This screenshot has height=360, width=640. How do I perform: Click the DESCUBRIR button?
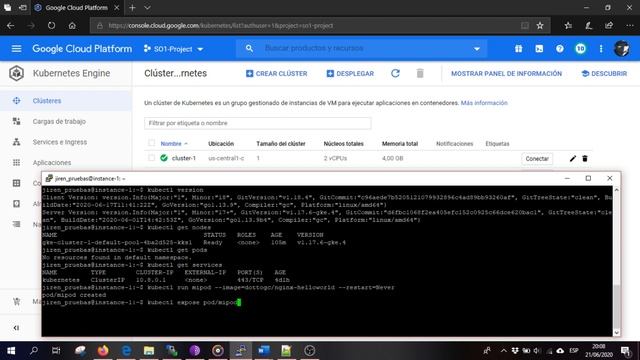pyautogui.click(x=604, y=73)
